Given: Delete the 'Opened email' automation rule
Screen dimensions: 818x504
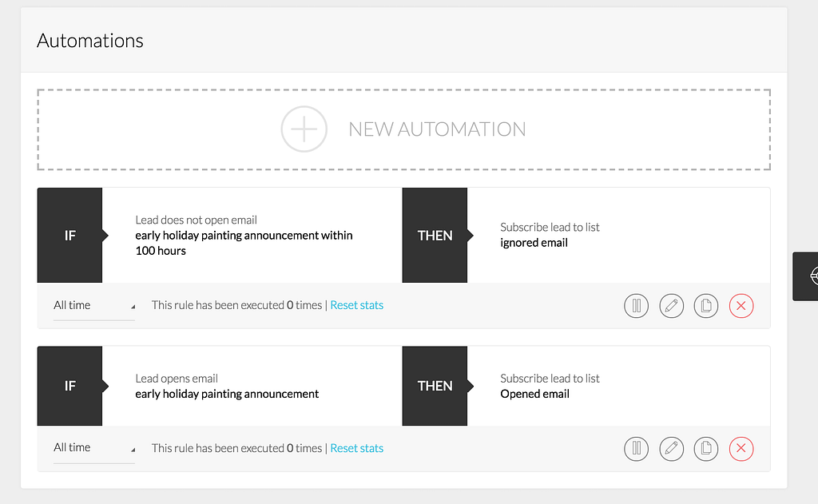Looking at the screenshot, I should click(x=741, y=449).
